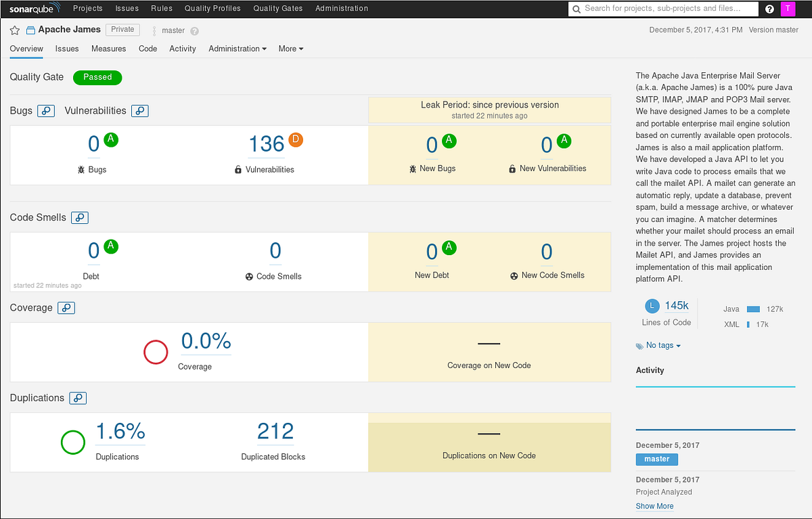Image resolution: width=812 pixels, height=519 pixels.
Task: Open the Duplications history icon
Action: pyautogui.click(x=78, y=398)
